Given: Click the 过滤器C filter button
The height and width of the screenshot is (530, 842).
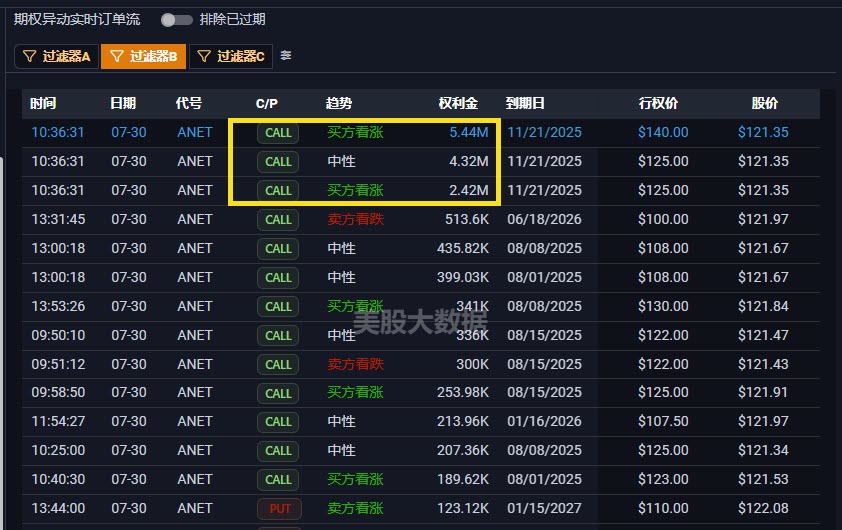Looking at the screenshot, I should coord(231,57).
